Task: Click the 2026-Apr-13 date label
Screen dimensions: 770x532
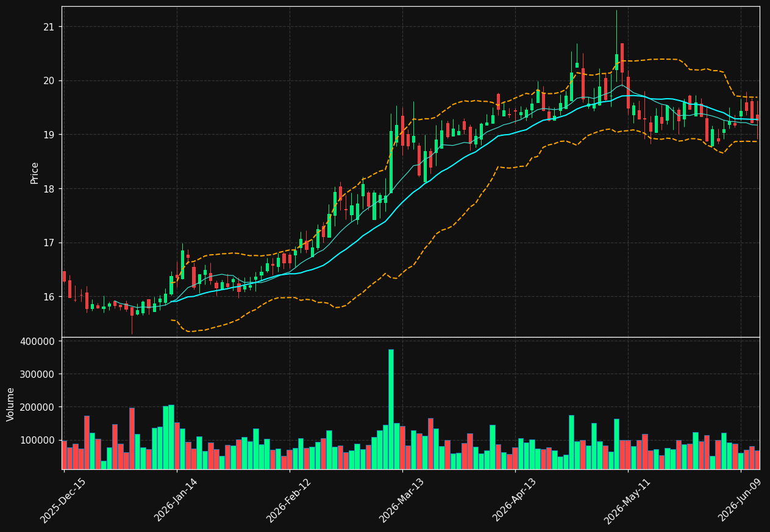Action: point(515,501)
